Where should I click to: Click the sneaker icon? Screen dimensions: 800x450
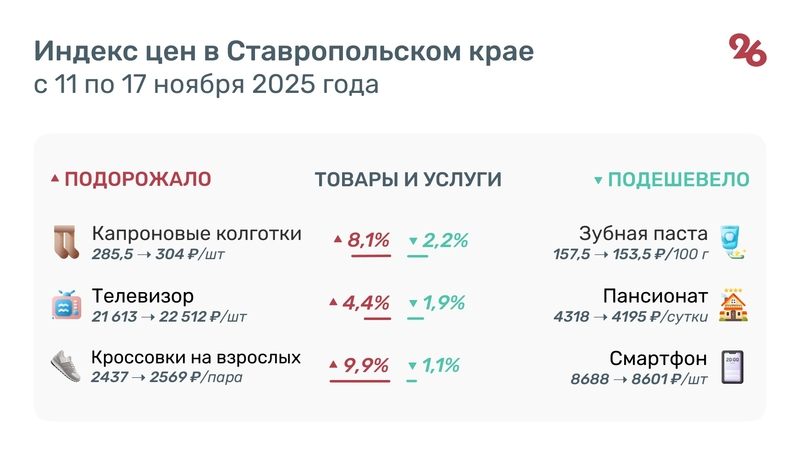pos(65,366)
